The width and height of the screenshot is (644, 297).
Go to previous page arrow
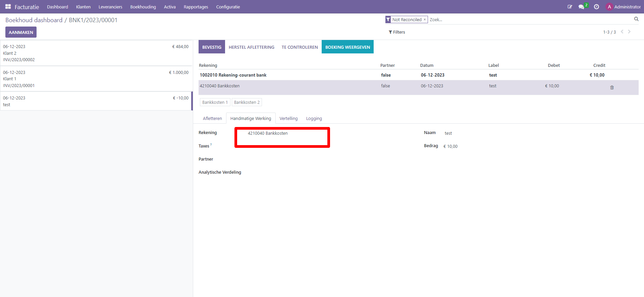[622, 32]
